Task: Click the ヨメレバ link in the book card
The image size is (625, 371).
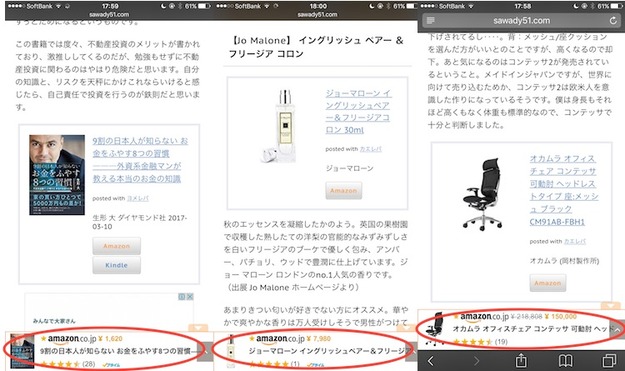Action: click(138, 198)
